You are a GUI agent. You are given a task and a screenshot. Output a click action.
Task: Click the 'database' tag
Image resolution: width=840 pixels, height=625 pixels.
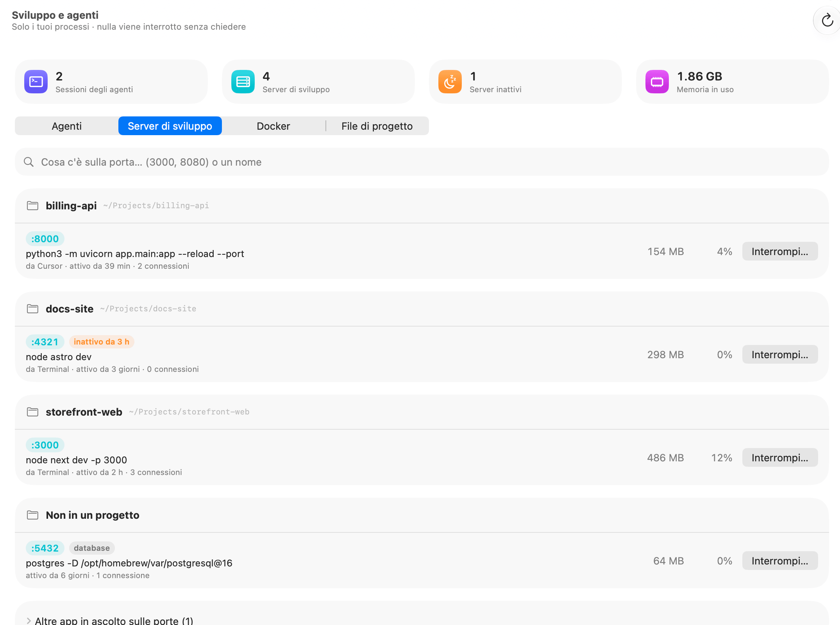click(92, 548)
